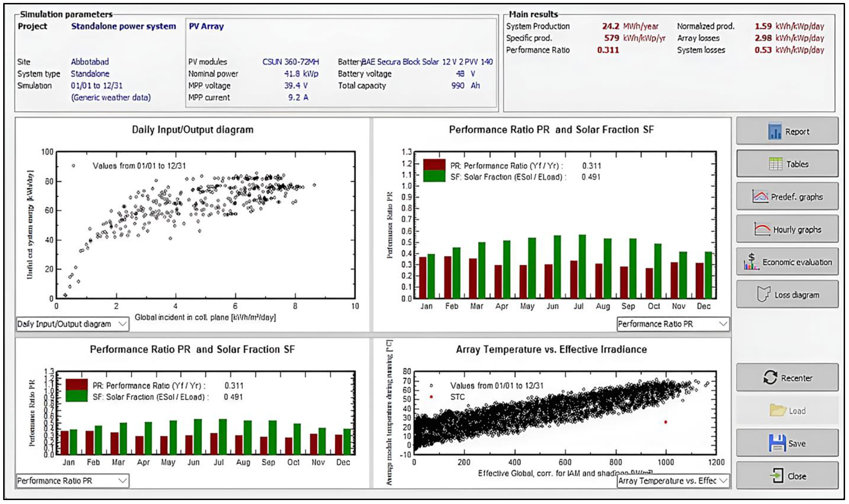Click the red STC point in temperature chart
The image size is (849, 504).
(666, 422)
